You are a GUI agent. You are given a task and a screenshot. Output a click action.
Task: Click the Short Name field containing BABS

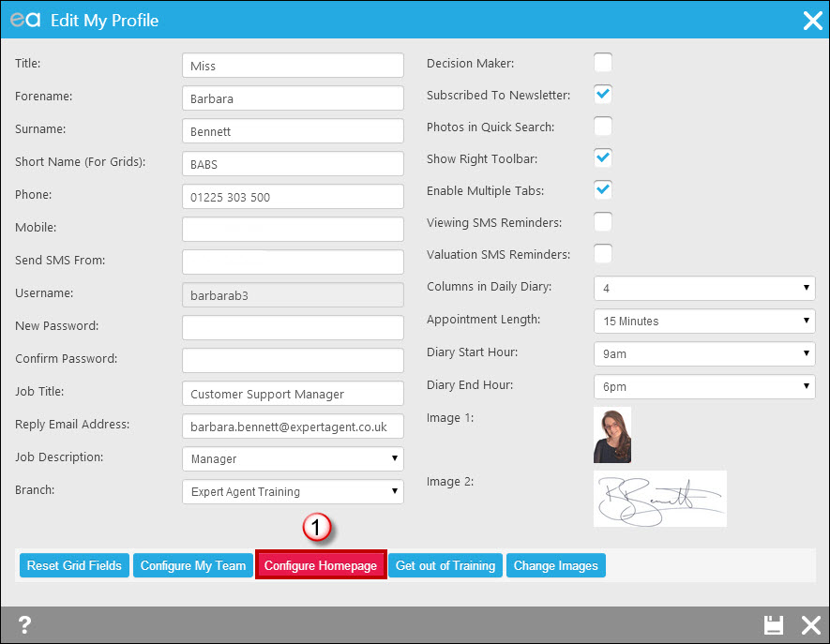coord(293,163)
